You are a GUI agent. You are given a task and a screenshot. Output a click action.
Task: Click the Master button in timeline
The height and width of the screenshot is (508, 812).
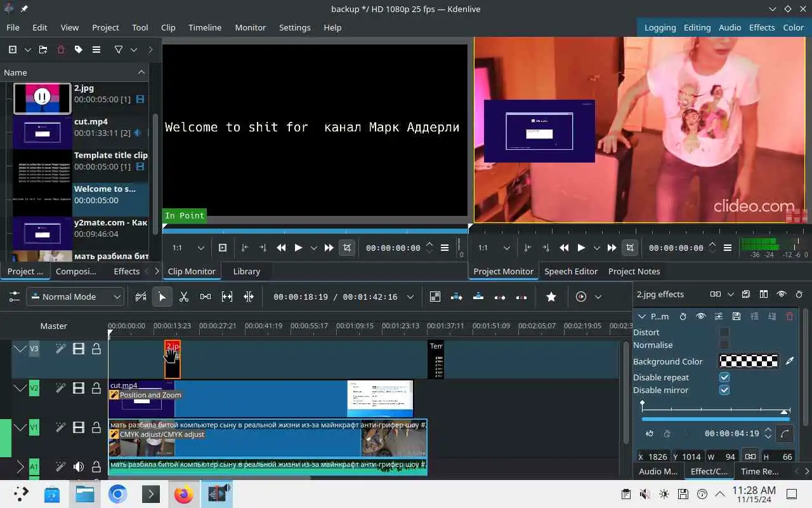tap(54, 326)
